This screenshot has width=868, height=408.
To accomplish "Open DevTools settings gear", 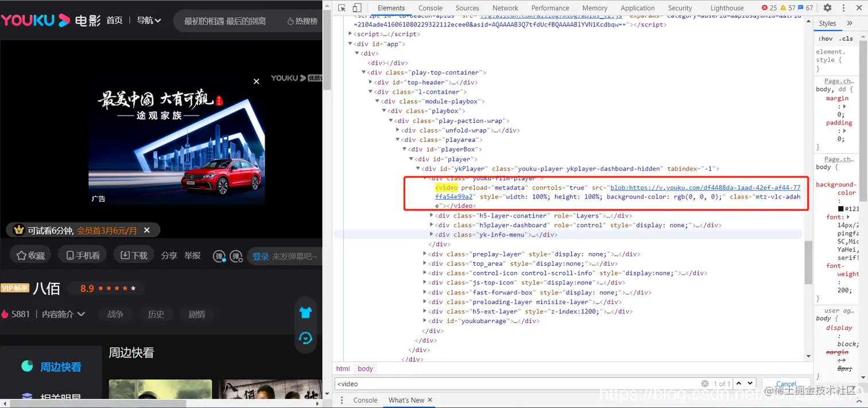I will [827, 8].
